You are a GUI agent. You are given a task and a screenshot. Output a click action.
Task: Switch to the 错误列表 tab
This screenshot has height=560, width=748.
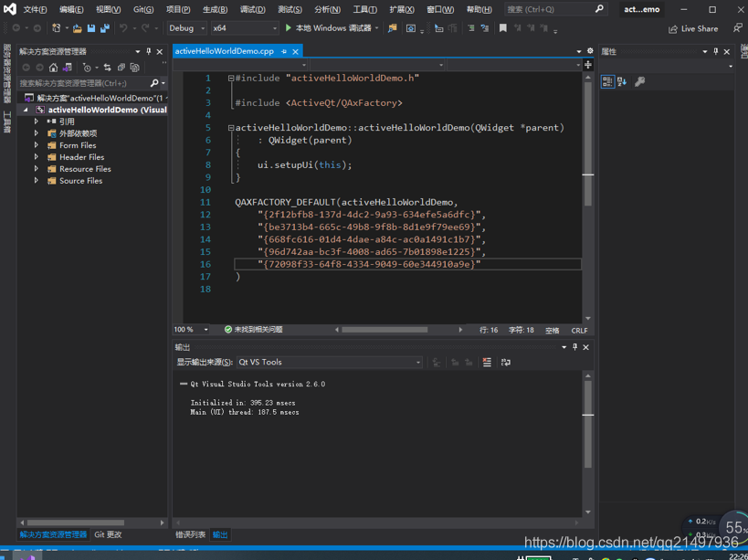pyautogui.click(x=190, y=534)
